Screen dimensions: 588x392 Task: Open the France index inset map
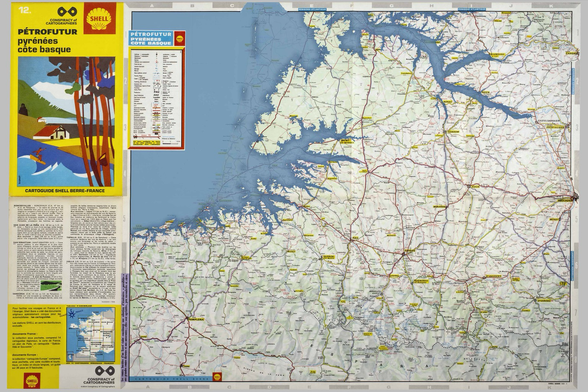[90, 335]
